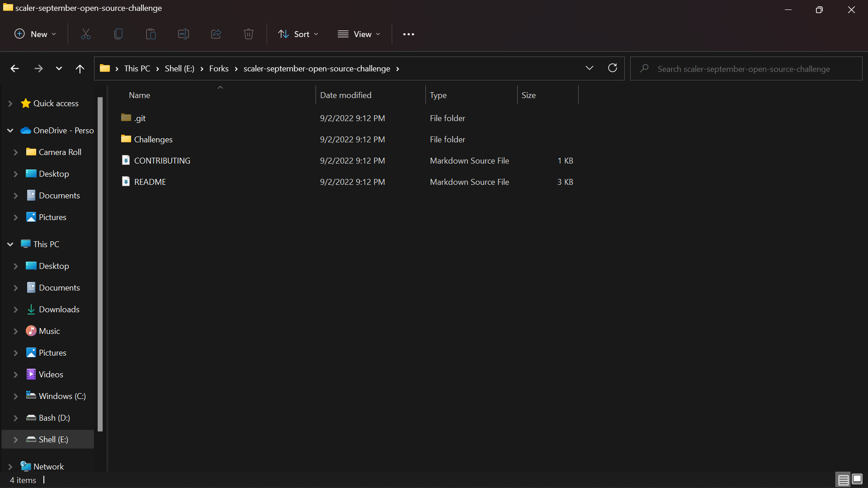
Task: Open the New item menu
Action: coord(35,34)
